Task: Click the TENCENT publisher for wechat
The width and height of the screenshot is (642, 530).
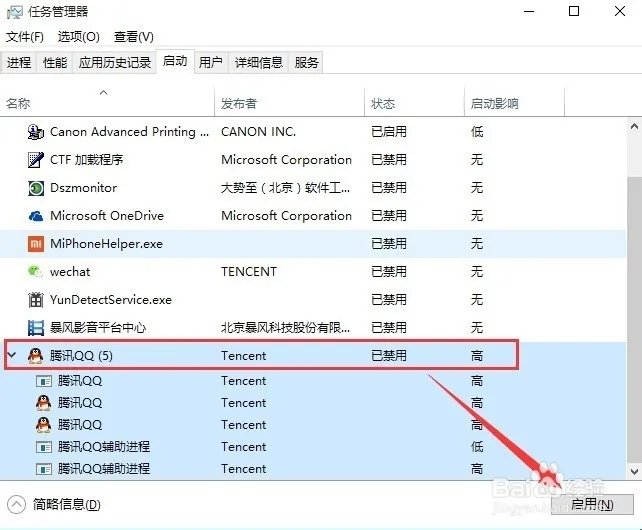Action: pyautogui.click(x=249, y=272)
